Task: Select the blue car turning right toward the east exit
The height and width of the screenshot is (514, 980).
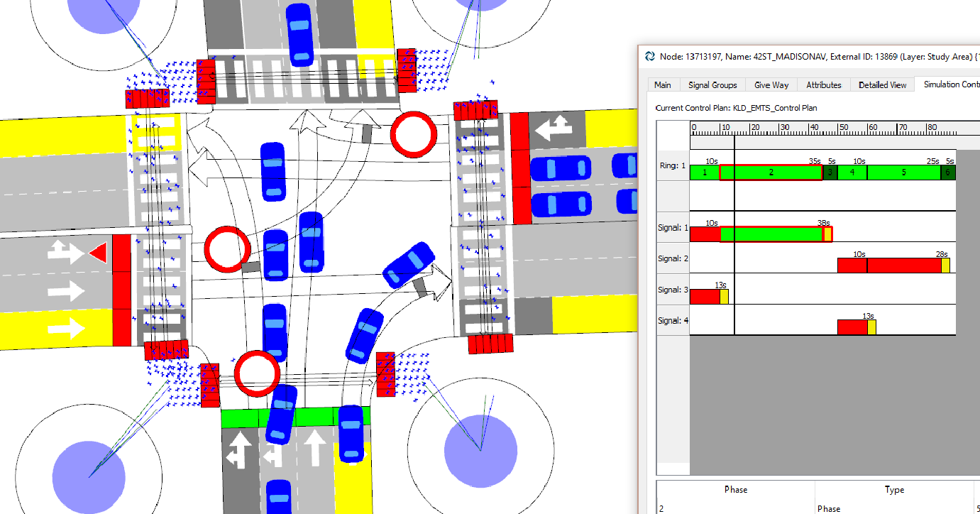Action: [x=408, y=265]
